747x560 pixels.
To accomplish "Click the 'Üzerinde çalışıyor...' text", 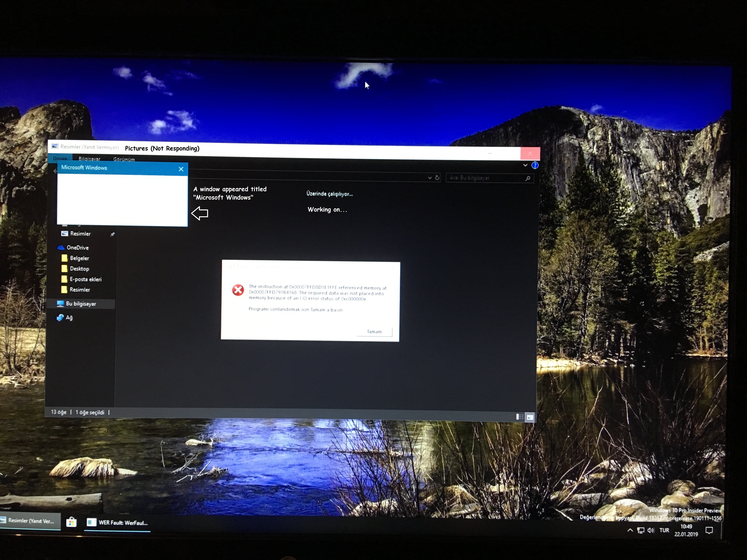I will (330, 194).
